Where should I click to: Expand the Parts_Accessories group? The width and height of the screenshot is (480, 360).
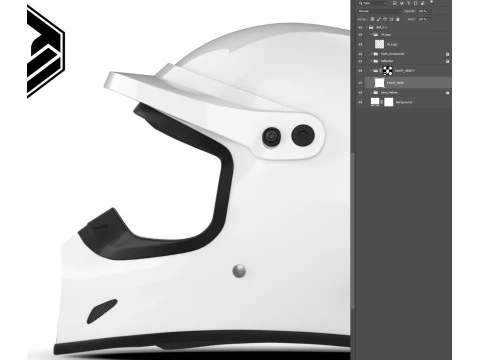(371, 54)
